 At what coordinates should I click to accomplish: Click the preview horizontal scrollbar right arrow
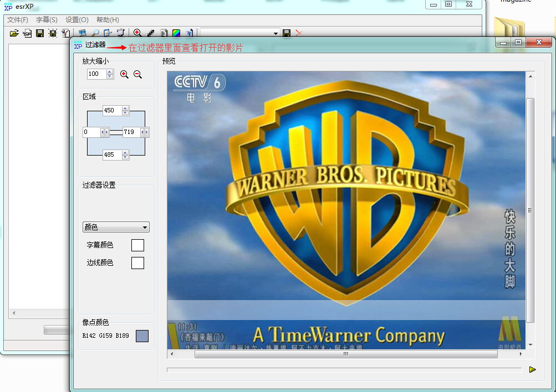click(x=521, y=354)
